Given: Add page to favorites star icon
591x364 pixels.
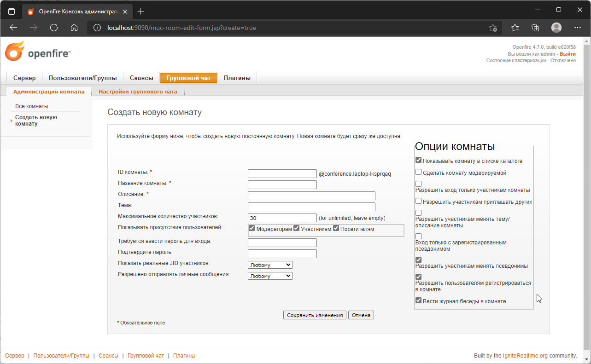Looking at the screenshot, I should pos(493,28).
